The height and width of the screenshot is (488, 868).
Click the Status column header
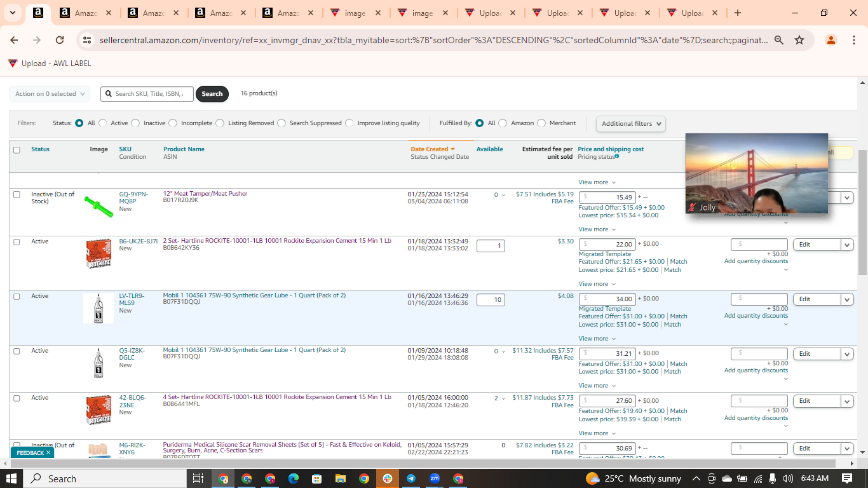click(x=40, y=149)
